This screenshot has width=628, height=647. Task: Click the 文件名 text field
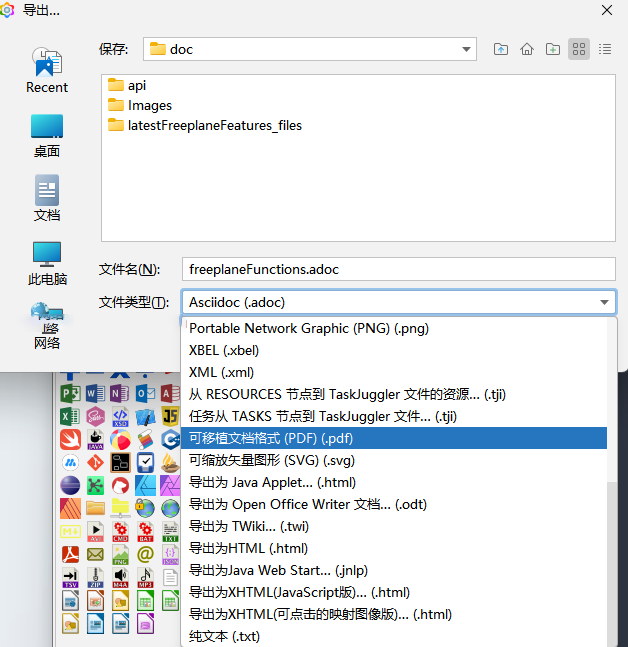click(398, 269)
